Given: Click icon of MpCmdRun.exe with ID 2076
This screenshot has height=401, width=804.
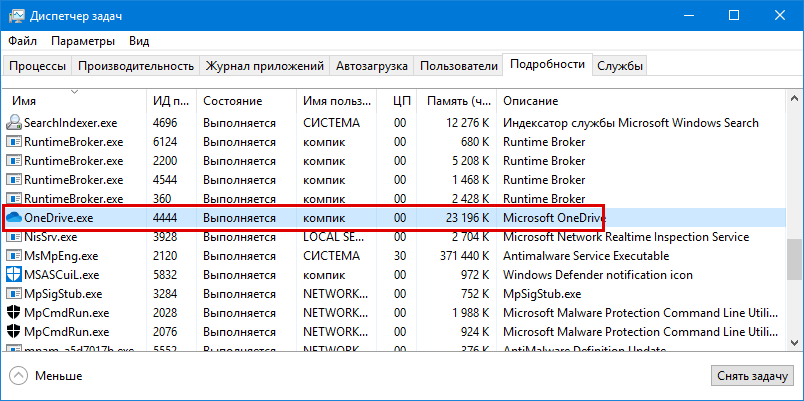Looking at the screenshot, I should click(x=14, y=332).
